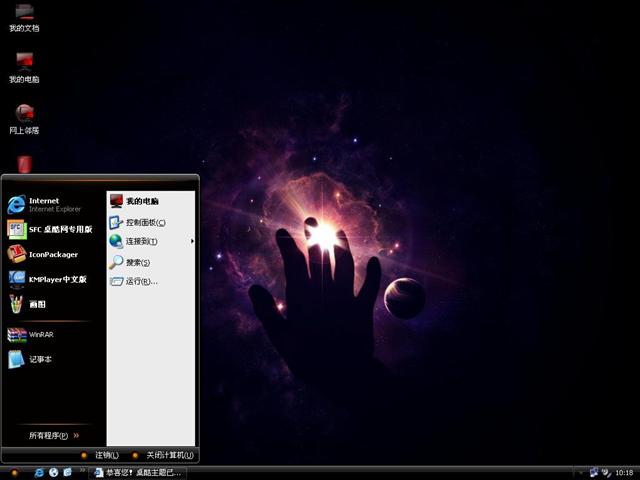Click the 恭喜您! 桌酷主题 taskbar window button

click(138, 472)
